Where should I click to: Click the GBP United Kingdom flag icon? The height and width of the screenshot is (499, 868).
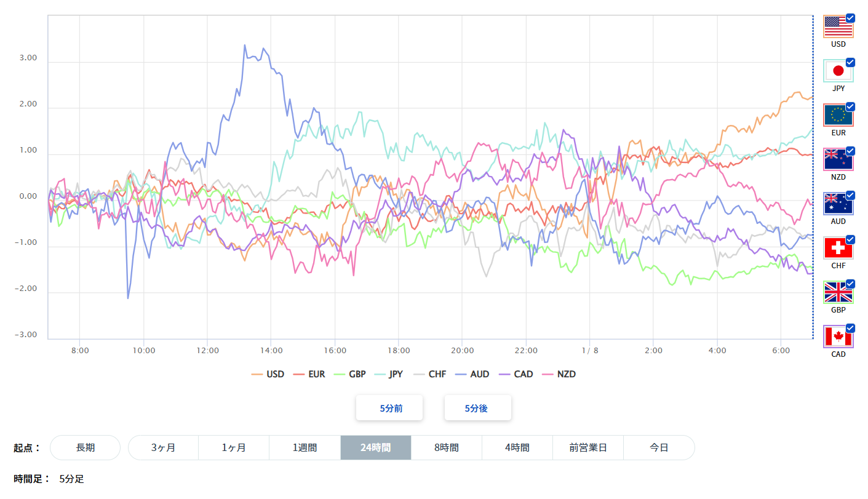click(838, 292)
